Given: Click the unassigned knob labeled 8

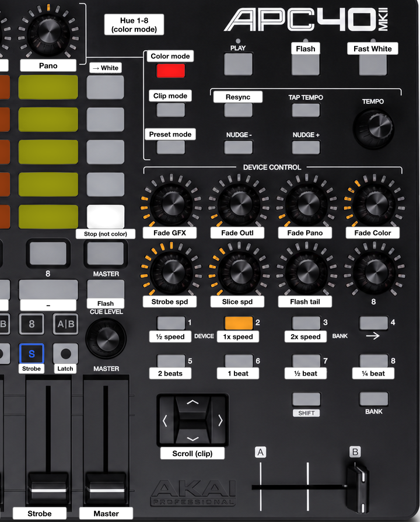Looking at the screenshot, I should [374, 272].
